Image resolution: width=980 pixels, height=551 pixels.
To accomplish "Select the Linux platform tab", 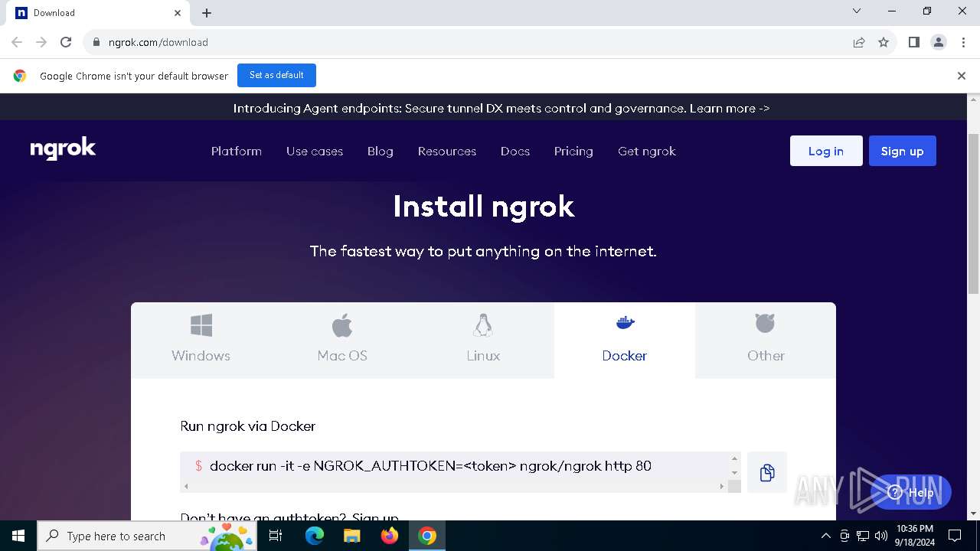I will [x=483, y=340].
